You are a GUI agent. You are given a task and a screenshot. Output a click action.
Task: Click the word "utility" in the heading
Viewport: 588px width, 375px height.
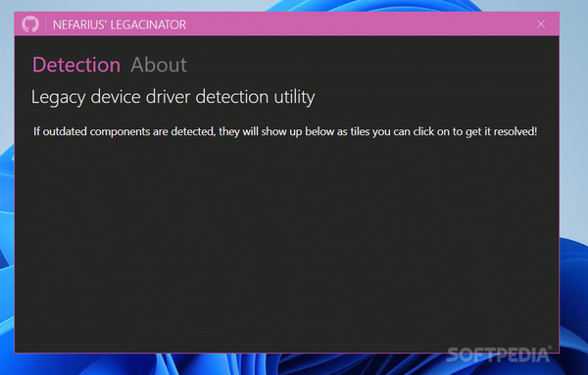coord(294,97)
